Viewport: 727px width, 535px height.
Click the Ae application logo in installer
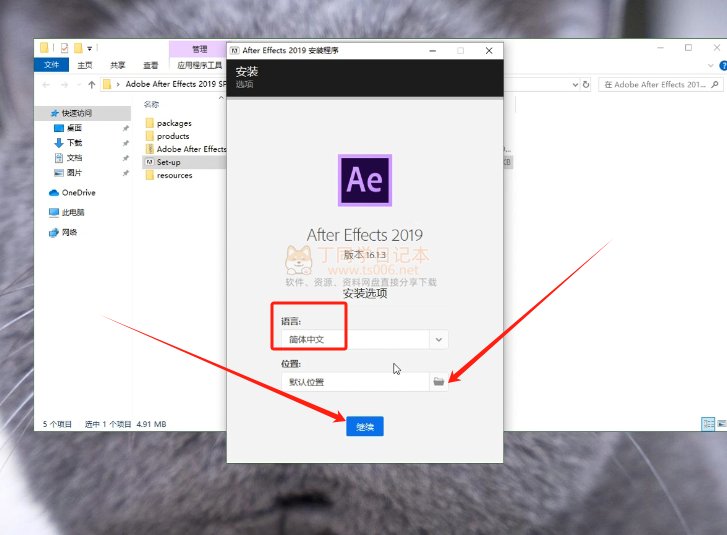[x=365, y=180]
